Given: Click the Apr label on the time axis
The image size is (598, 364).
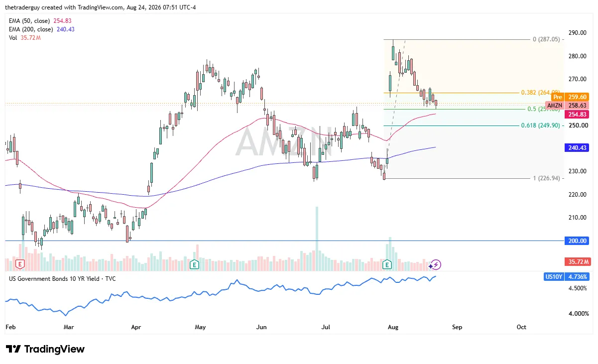Looking at the screenshot, I should (135, 327).
